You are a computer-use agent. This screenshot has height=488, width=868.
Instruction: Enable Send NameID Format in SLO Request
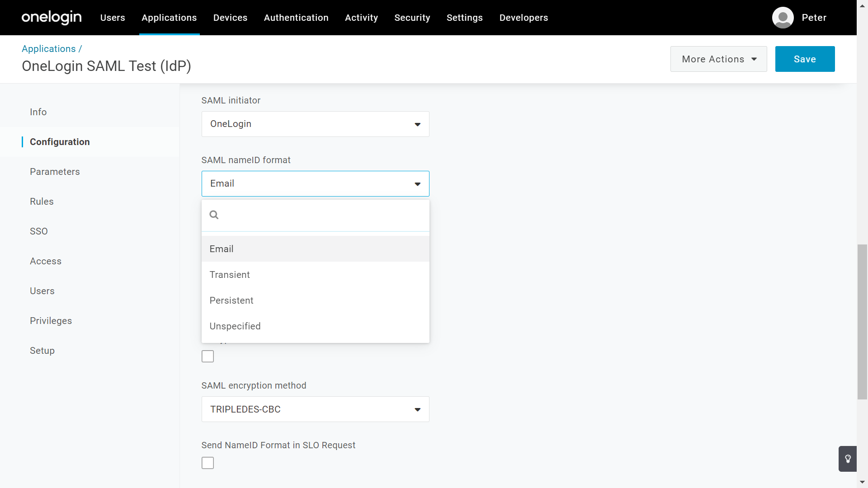point(208,463)
